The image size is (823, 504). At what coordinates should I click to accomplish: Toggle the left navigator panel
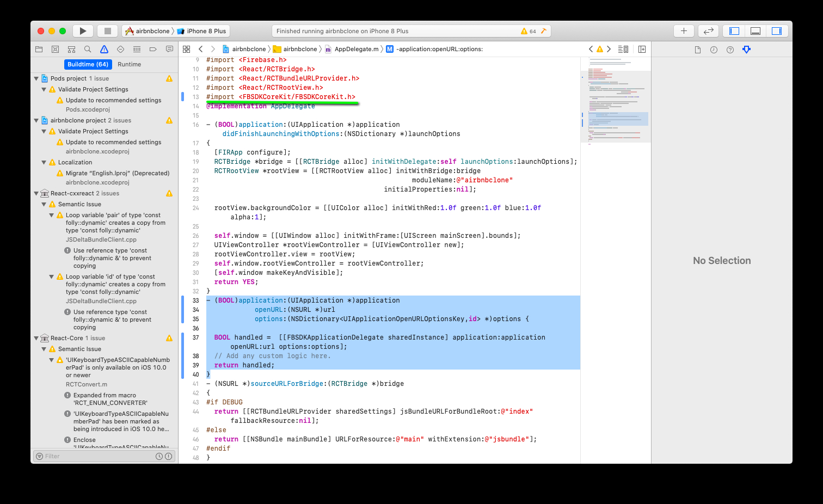point(734,31)
